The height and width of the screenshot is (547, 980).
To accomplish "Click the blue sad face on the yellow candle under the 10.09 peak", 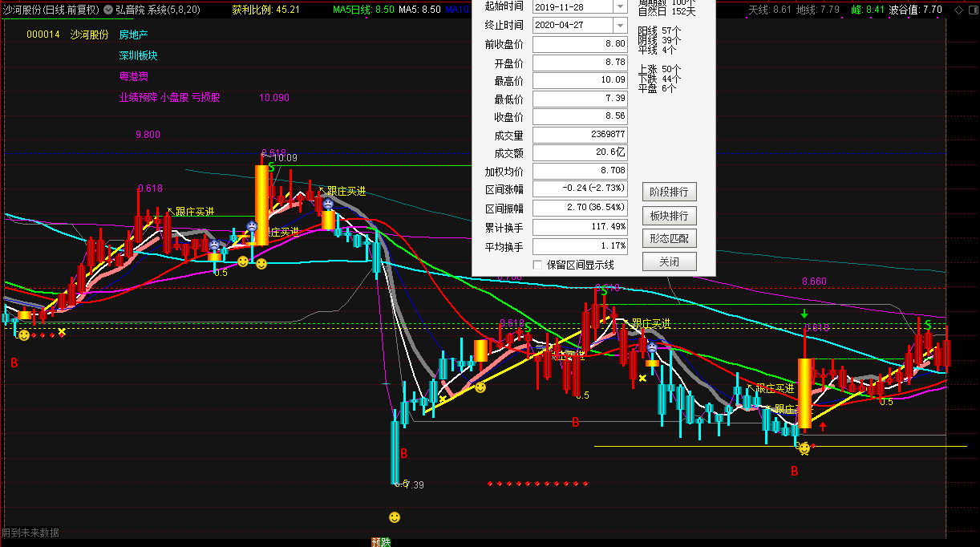I will click(x=328, y=205).
